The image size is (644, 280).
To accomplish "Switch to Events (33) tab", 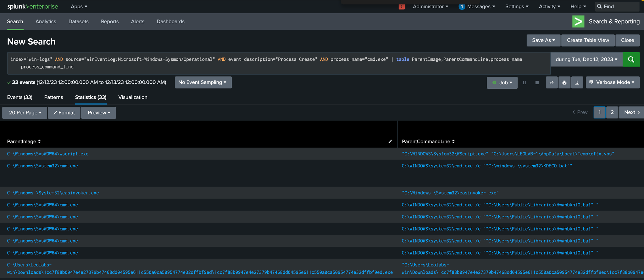I will [20, 97].
